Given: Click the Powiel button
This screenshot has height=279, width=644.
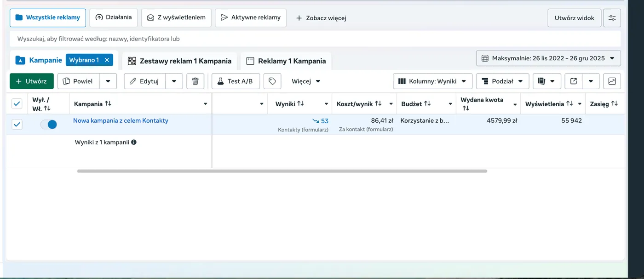Looking at the screenshot, I should click(x=78, y=81).
